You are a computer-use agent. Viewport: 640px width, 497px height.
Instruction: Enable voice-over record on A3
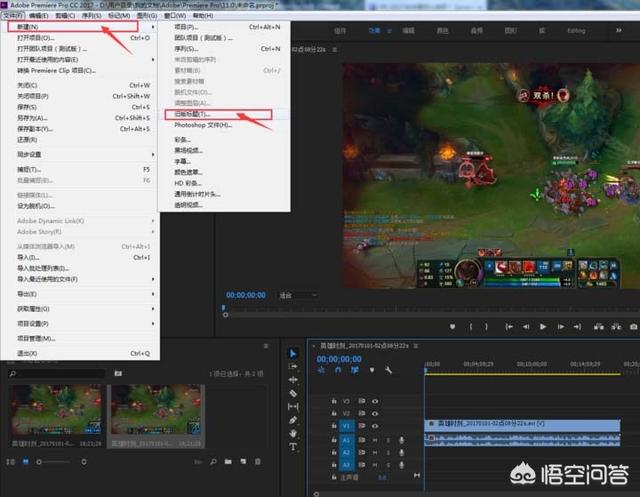tap(402, 465)
